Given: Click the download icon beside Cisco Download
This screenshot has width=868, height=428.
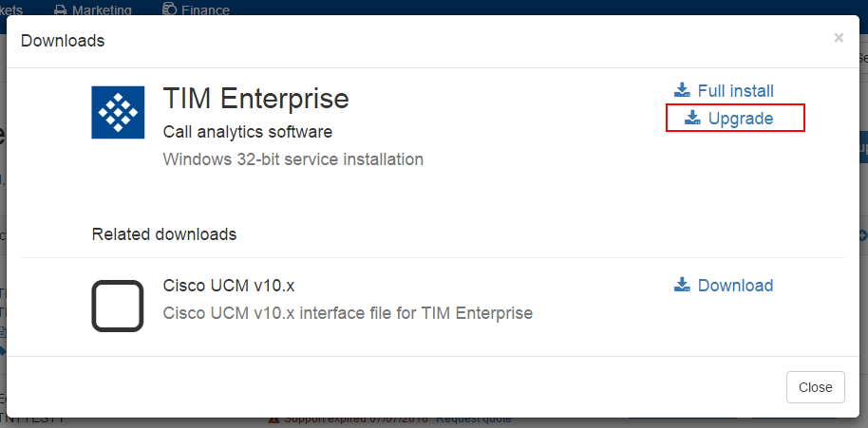Looking at the screenshot, I should point(682,285).
